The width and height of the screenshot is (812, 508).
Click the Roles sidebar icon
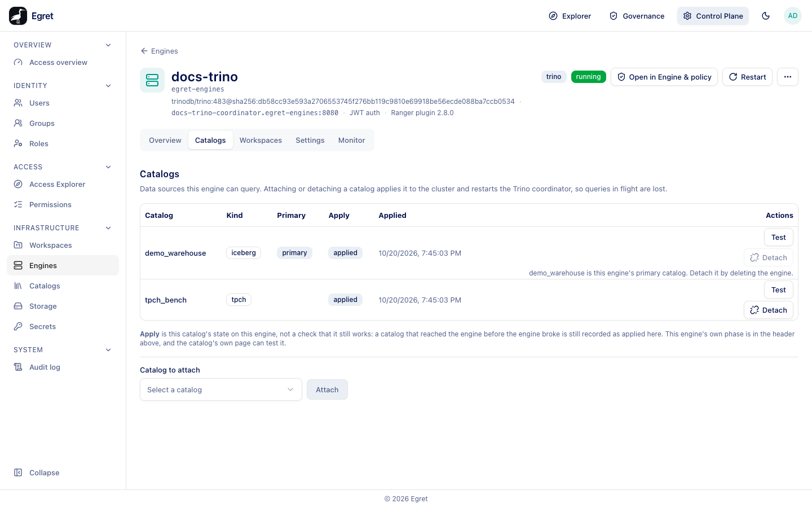pyautogui.click(x=18, y=144)
